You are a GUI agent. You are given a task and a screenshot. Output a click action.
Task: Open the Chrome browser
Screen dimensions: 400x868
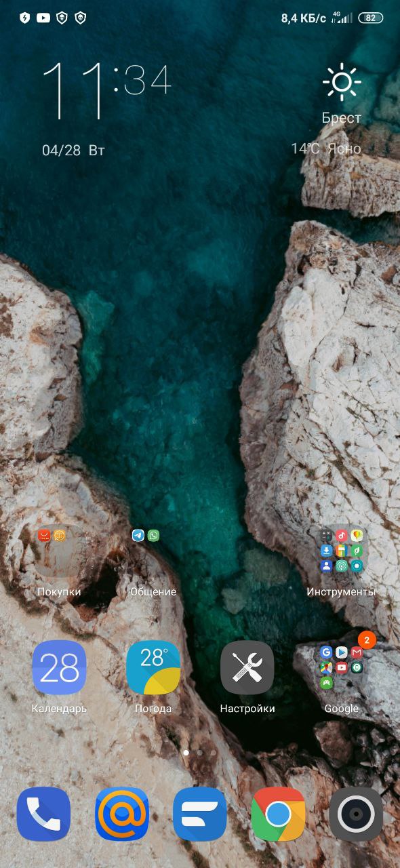[x=278, y=814]
